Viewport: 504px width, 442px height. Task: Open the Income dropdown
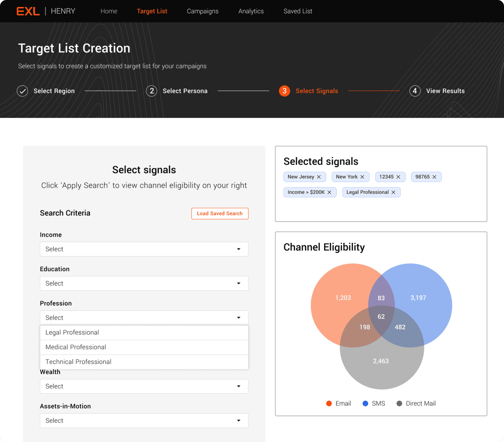pos(144,249)
